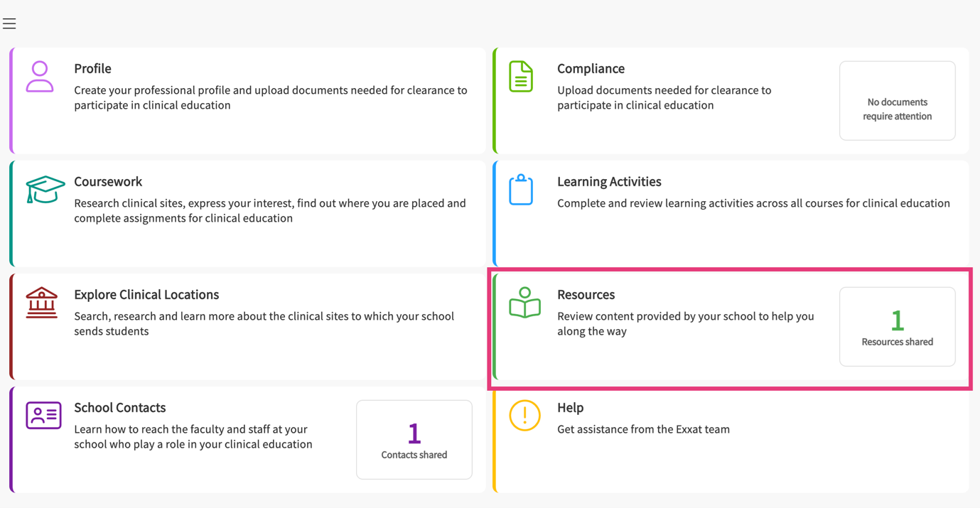The image size is (980, 508).
Task: Go to the Coursework section title
Action: [108, 182]
